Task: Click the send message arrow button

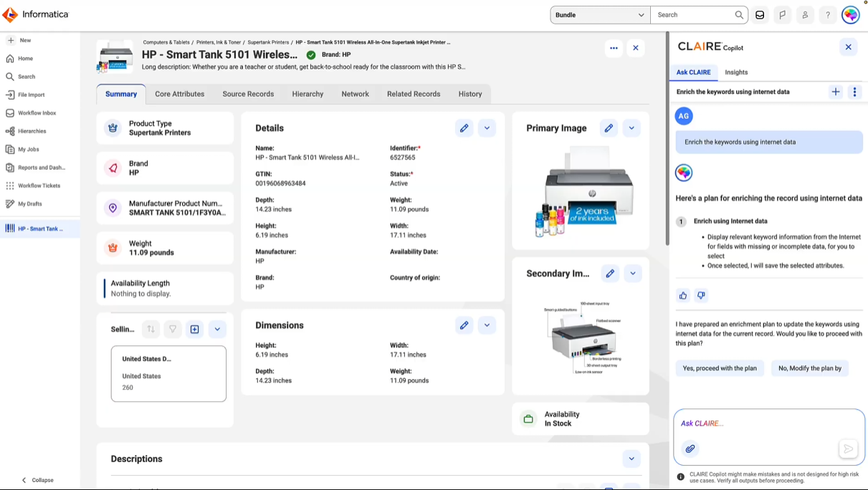Action: click(x=848, y=449)
